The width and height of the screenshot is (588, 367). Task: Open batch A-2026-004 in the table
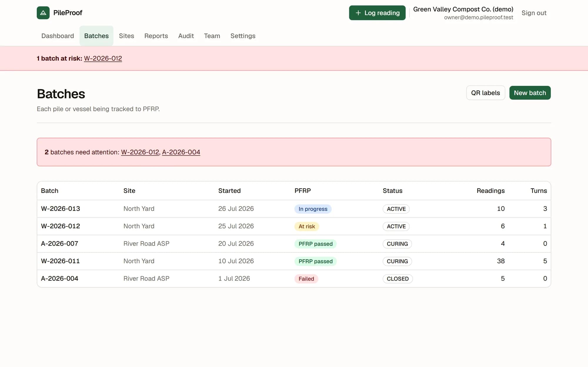point(294,278)
